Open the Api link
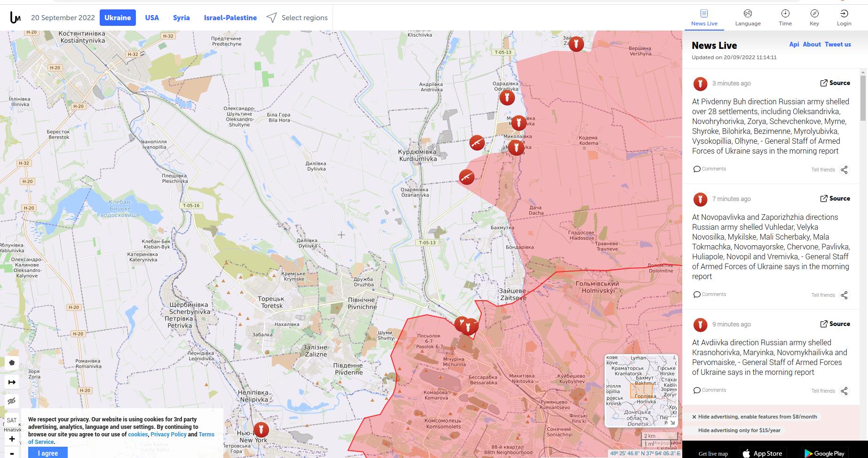The height and width of the screenshot is (458, 868). (794, 44)
